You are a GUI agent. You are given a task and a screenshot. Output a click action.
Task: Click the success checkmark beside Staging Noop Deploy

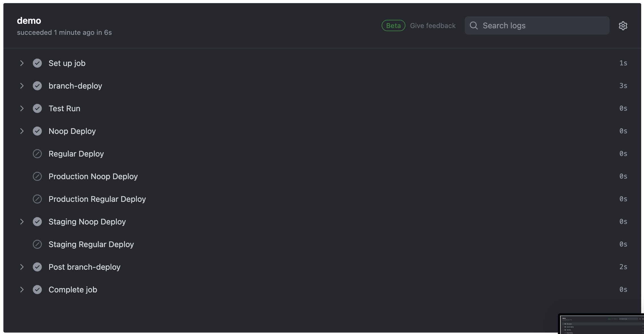(x=37, y=222)
